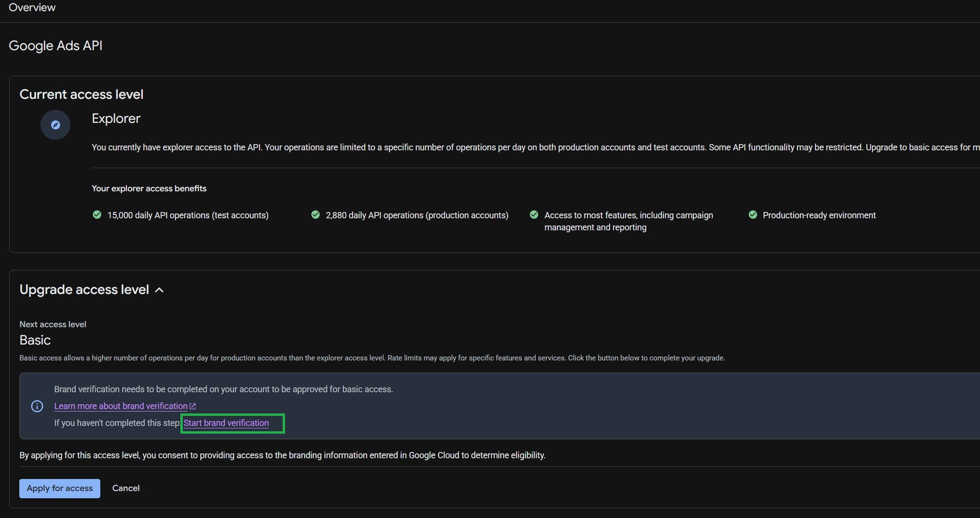The height and width of the screenshot is (518, 980).
Task: Click 15,000 daily API operations (test accounts) text
Action: point(188,215)
